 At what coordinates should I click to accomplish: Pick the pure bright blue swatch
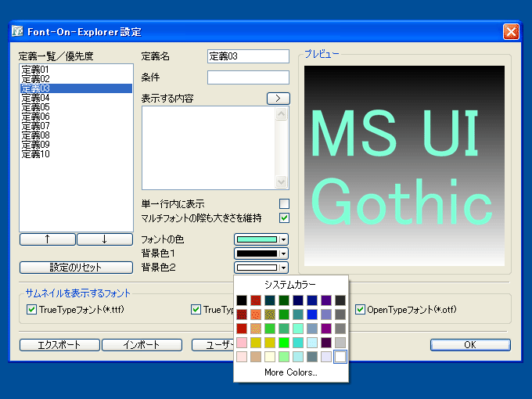click(x=312, y=315)
